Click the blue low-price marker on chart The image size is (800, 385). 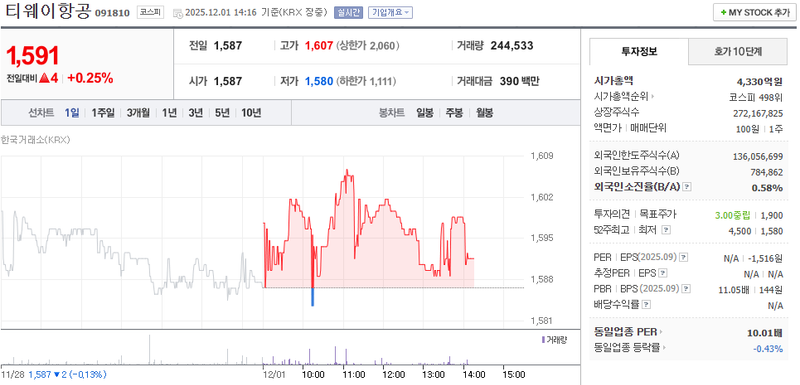tap(313, 297)
